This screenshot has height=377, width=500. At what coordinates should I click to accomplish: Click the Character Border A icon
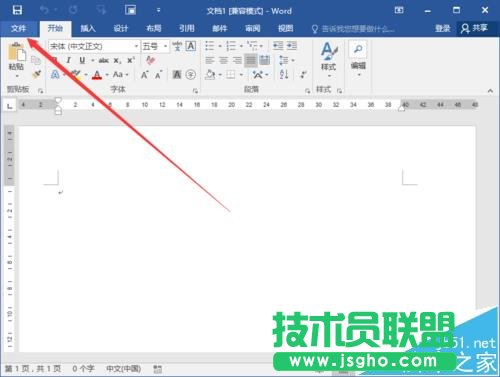click(190, 46)
